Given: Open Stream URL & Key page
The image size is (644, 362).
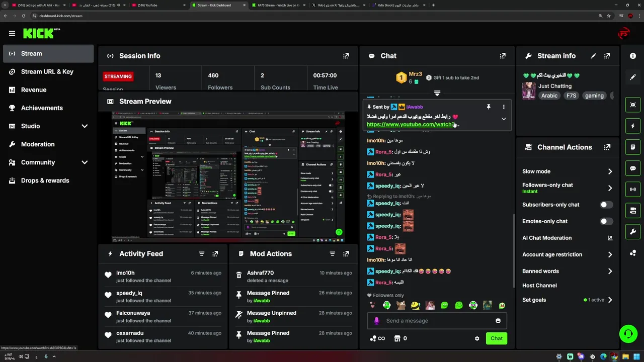Looking at the screenshot, I should 48,71.
